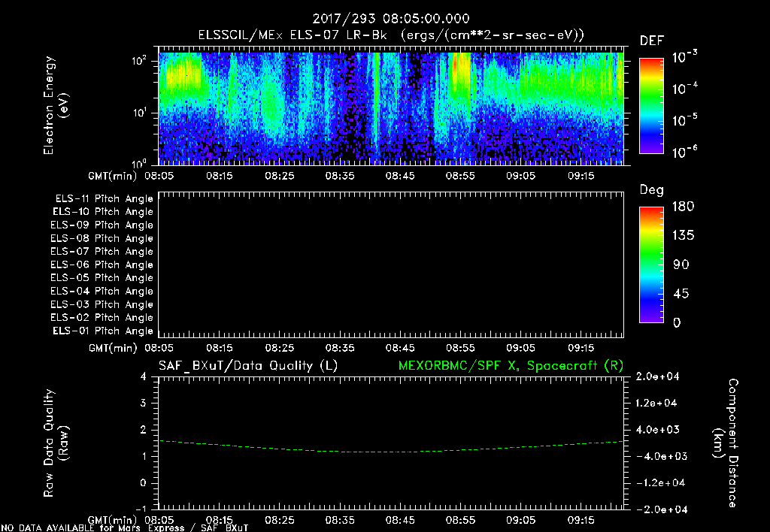Select the ELS-11 Pitch Angle row label
This screenshot has width=770, height=532.
(104, 199)
